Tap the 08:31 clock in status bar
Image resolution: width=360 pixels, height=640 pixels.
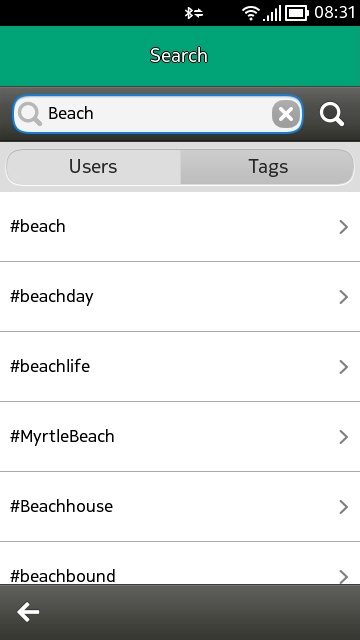(335, 13)
